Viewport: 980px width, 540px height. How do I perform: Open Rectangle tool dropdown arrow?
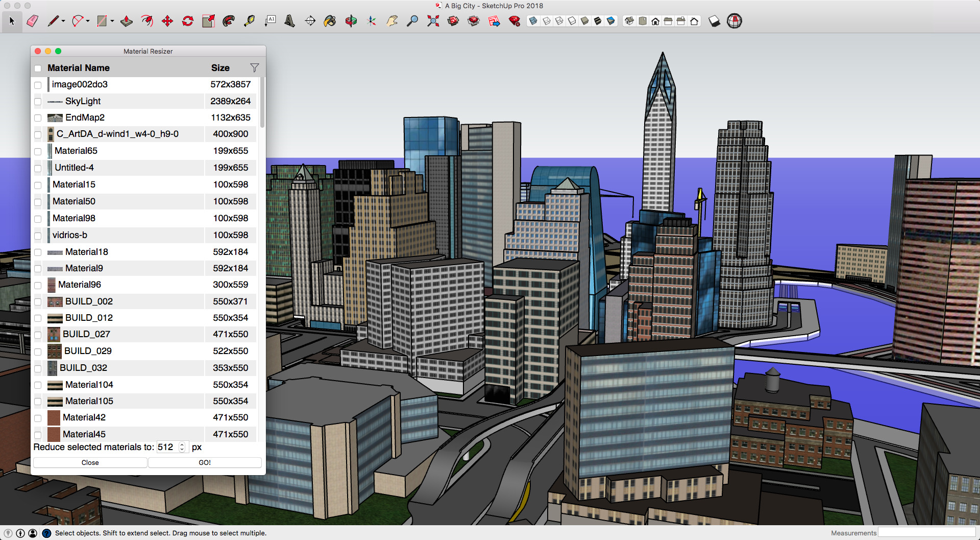112,21
